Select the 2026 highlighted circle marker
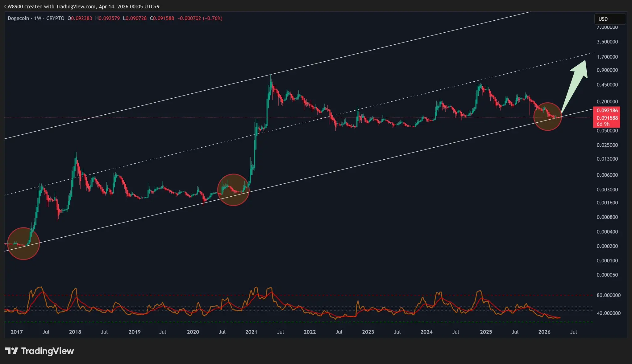 [547, 117]
